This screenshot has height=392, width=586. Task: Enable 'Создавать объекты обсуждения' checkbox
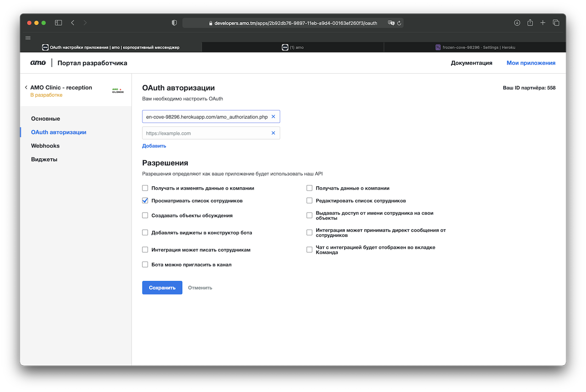[145, 215]
